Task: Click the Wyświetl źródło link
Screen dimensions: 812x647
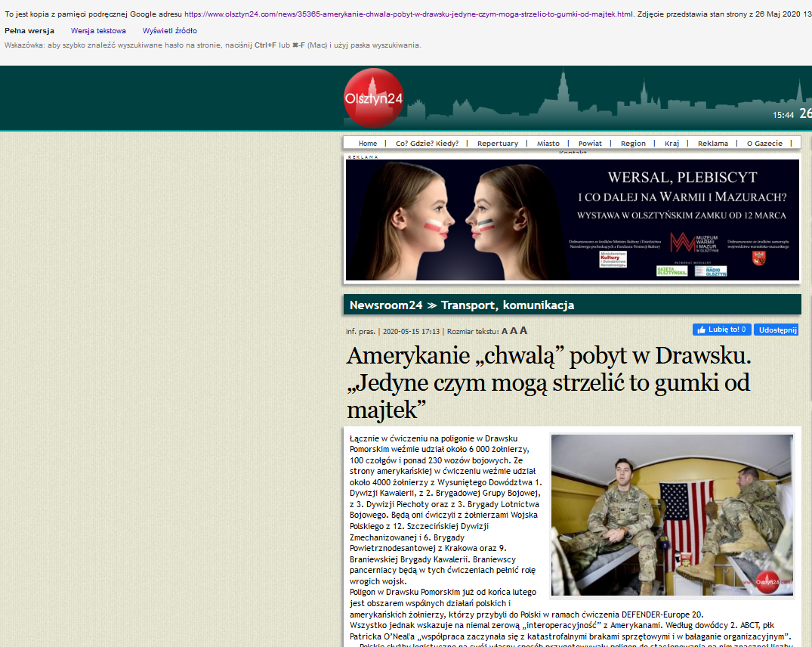Action: pos(170,31)
